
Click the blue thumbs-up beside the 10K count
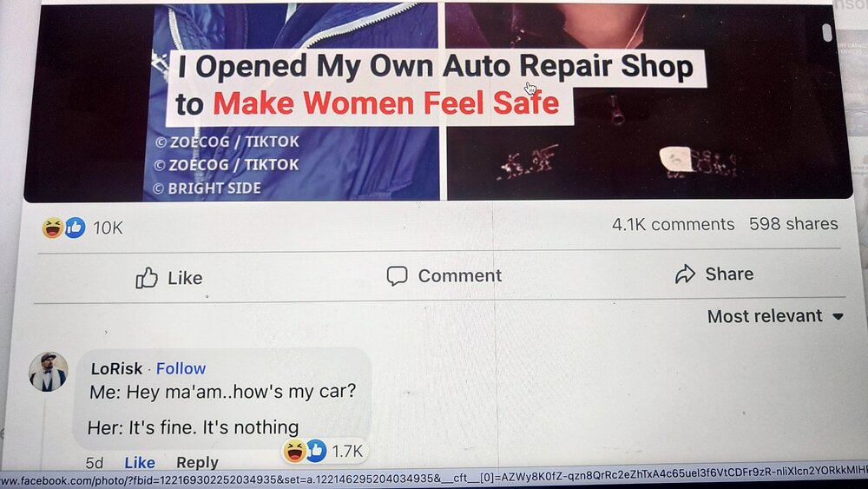coord(75,228)
